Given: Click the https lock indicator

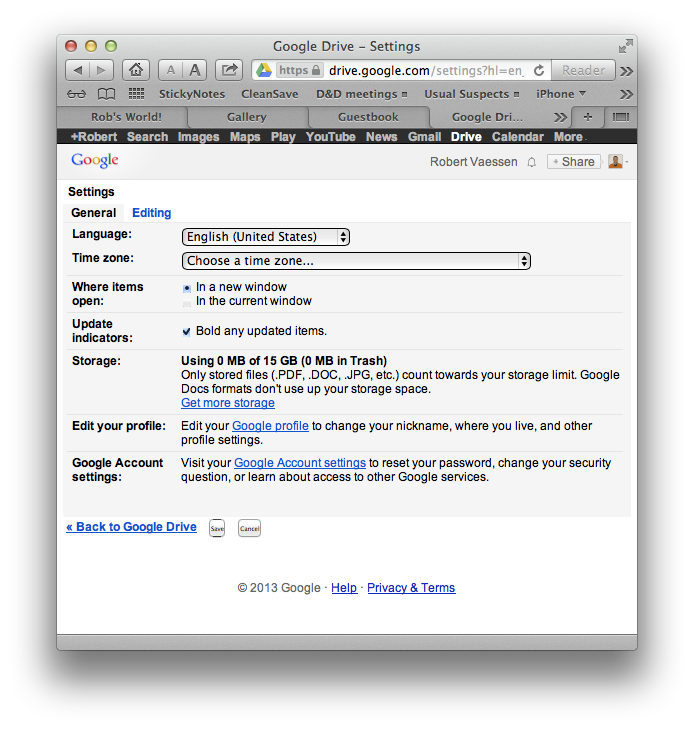Looking at the screenshot, I should [x=299, y=70].
